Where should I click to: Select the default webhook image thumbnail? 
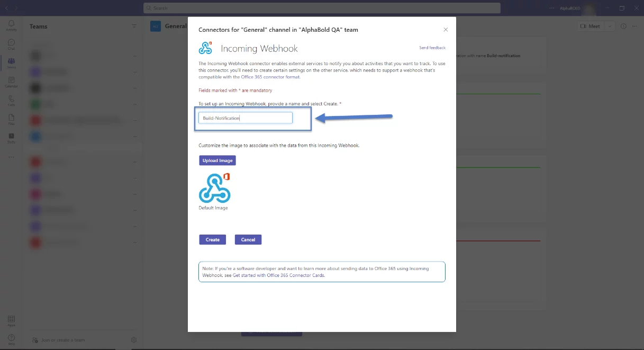coord(214,187)
